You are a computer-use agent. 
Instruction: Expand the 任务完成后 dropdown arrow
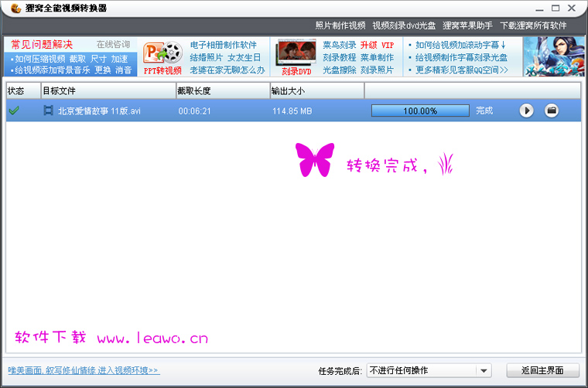[484, 371]
